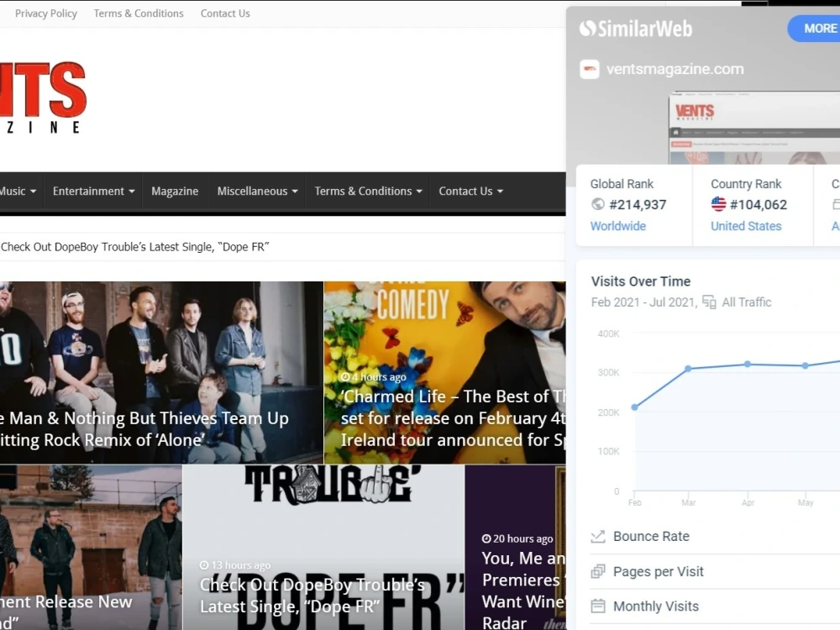The height and width of the screenshot is (630, 840).
Task: Click the Bounce Rate chart icon
Action: pos(598,536)
